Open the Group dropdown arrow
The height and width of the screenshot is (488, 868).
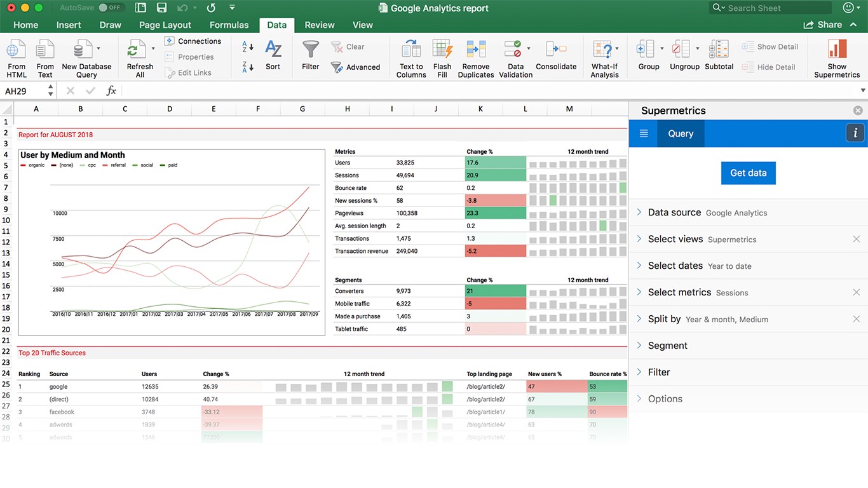click(661, 48)
